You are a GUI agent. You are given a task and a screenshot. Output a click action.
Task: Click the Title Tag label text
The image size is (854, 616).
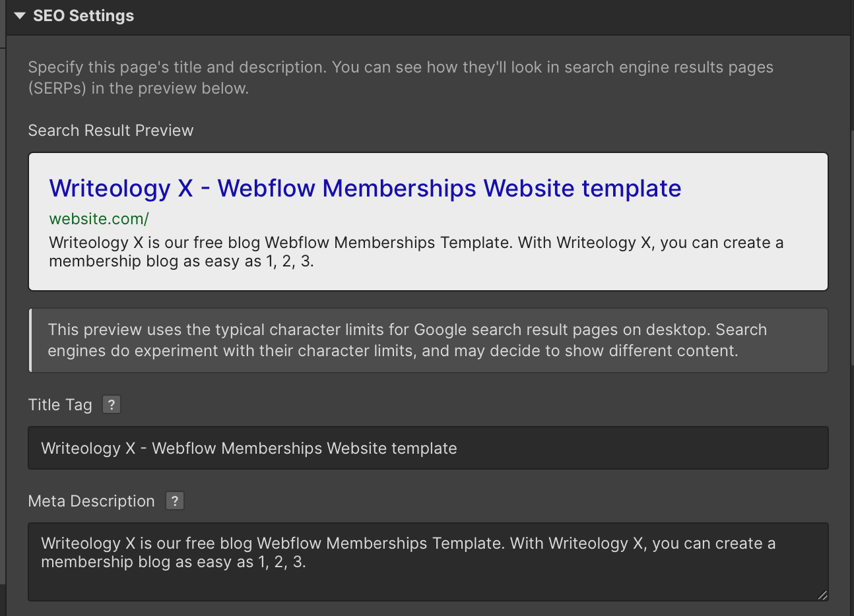pos(60,404)
